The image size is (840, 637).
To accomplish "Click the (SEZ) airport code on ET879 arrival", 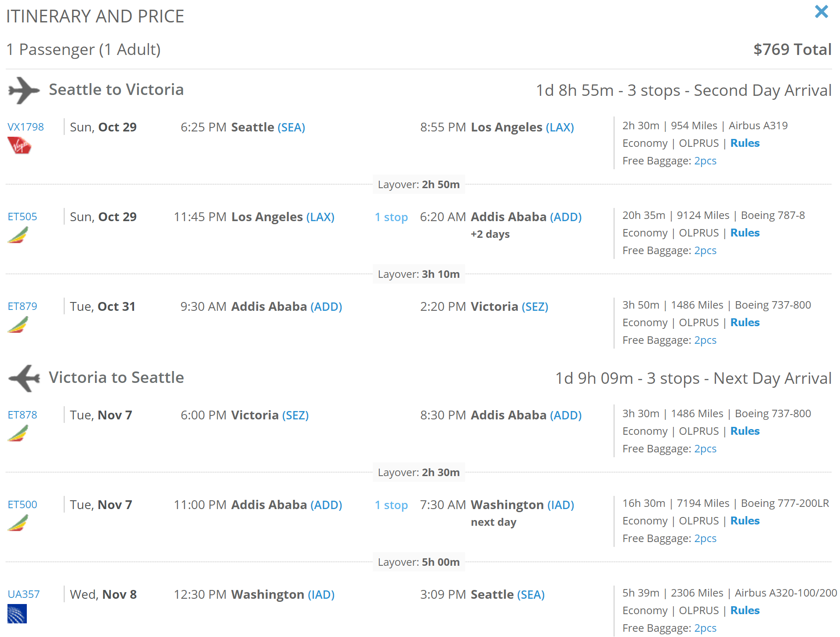I will coord(535,307).
